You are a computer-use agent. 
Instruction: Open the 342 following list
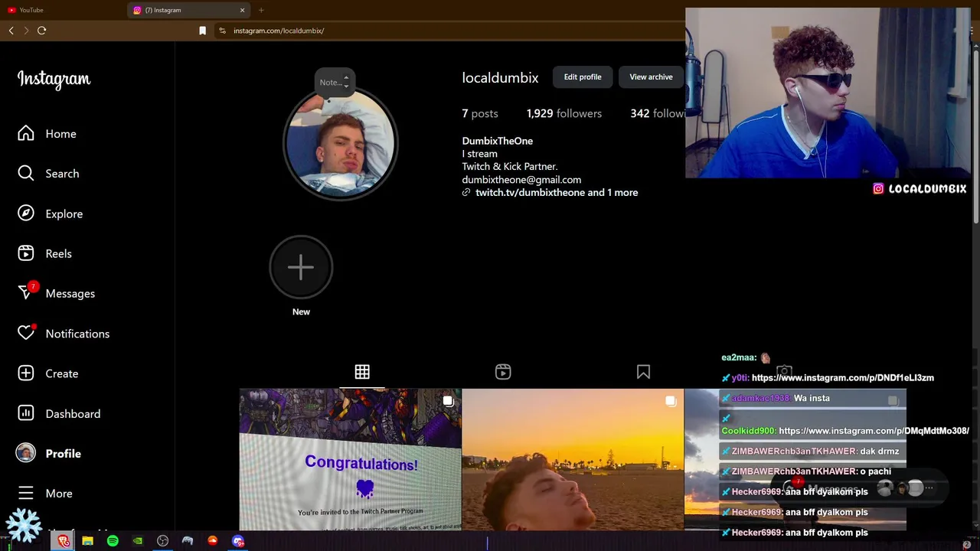click(657, 113)
